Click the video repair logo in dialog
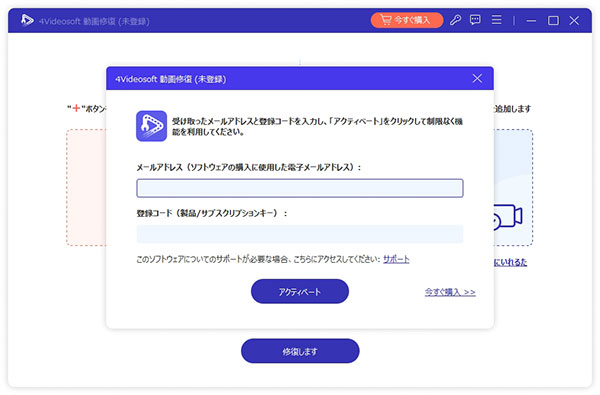This screenshot has width=600, height=395. tap(152, 126)
